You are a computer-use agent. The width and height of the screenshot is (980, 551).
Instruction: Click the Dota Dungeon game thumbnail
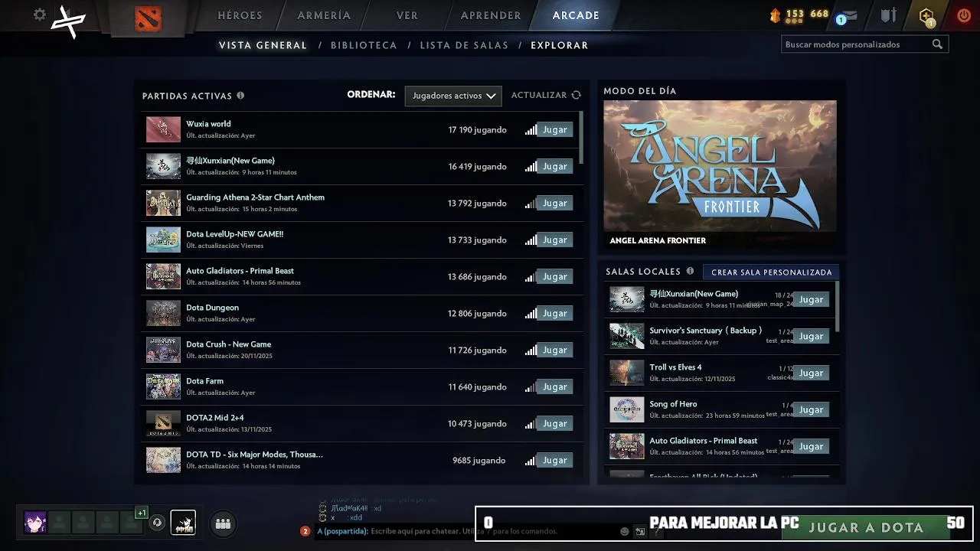click(x=163, y=313)
